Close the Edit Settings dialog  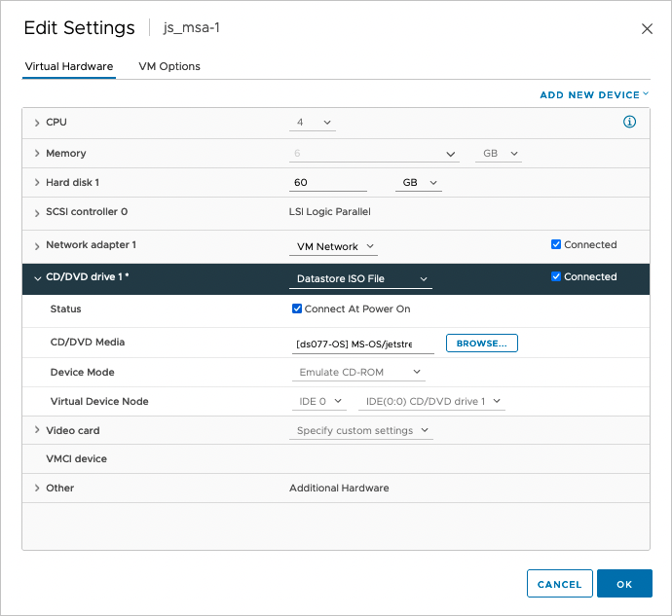click(647, 29)
